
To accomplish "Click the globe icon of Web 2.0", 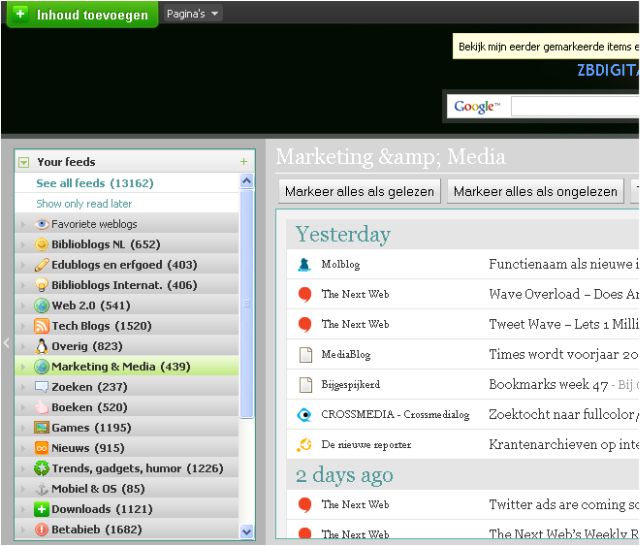I will click(x=41, y=306).
